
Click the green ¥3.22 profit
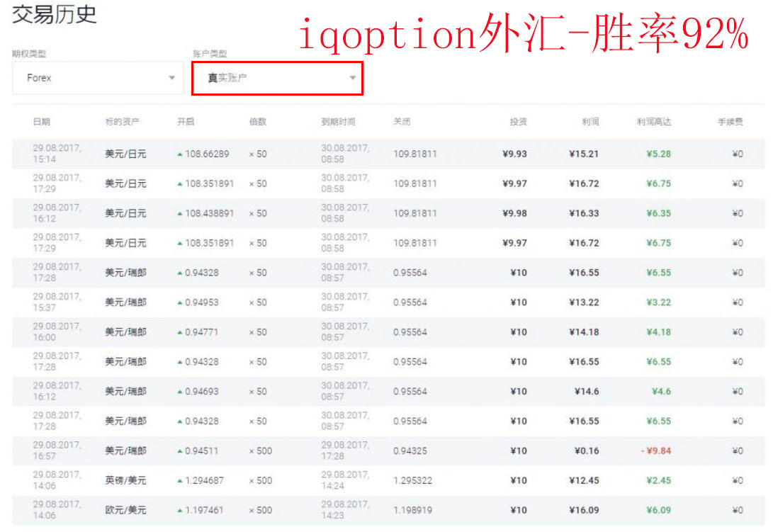coord(659,302)
